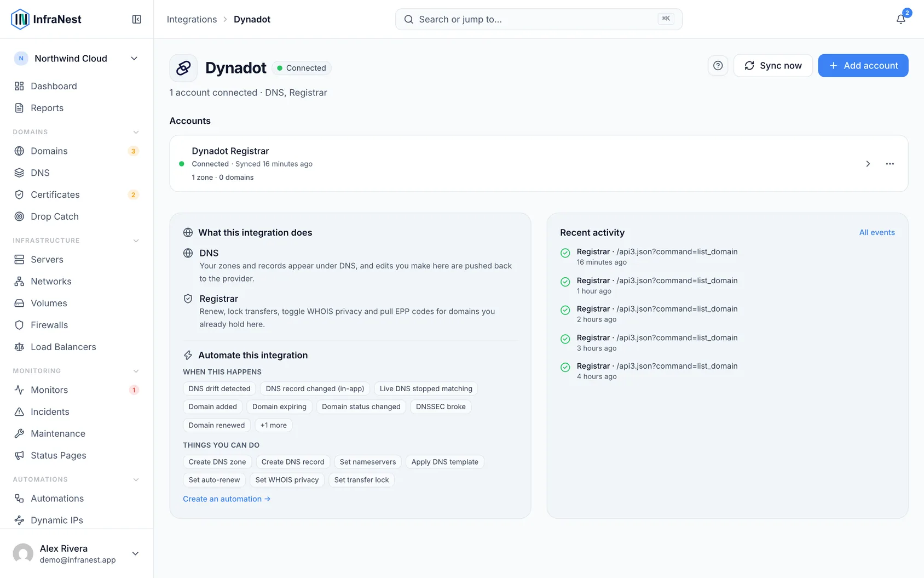924x578 pixels.
Task: Click the Firewalls shield icon
Action: pos(19,325)
